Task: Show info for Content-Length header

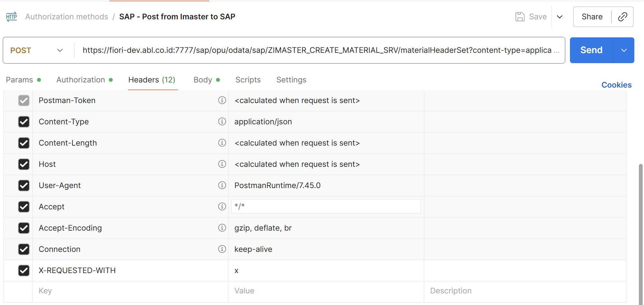Action: coord(222,143)
